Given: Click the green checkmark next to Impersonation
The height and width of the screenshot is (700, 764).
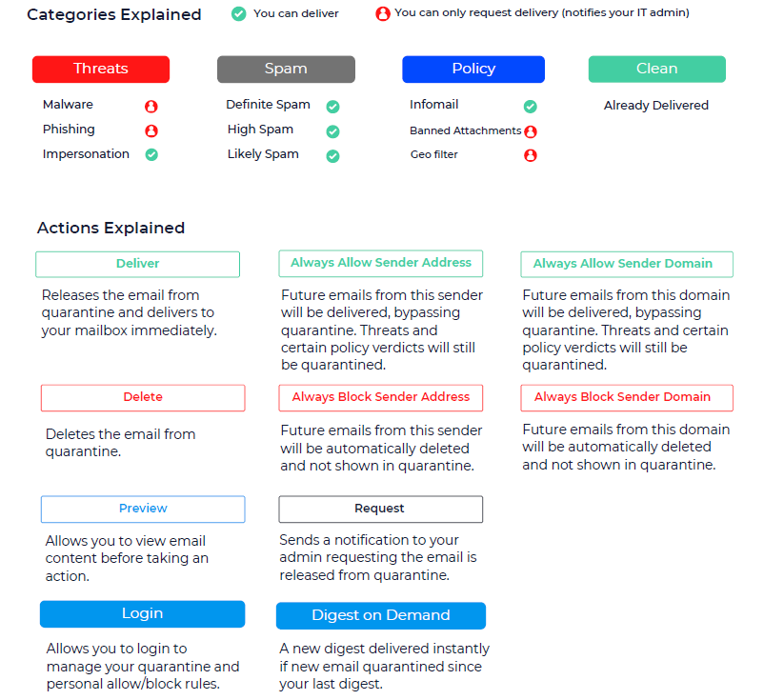Looking at the screenshot, I should pyautogui.click(x=151, y=154).
